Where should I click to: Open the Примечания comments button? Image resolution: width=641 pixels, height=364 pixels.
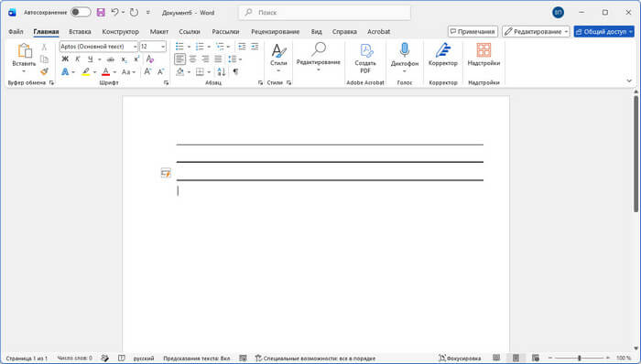tap(473, 31)
